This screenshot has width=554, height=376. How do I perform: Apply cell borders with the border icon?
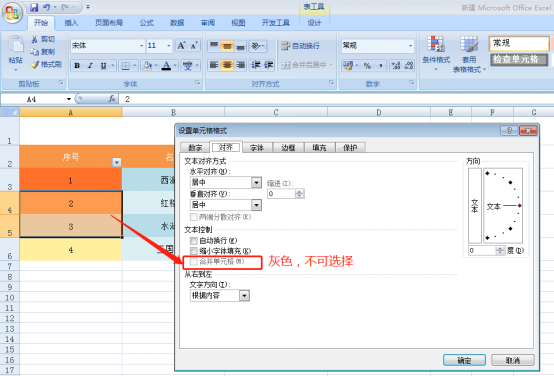pos(125,66)
